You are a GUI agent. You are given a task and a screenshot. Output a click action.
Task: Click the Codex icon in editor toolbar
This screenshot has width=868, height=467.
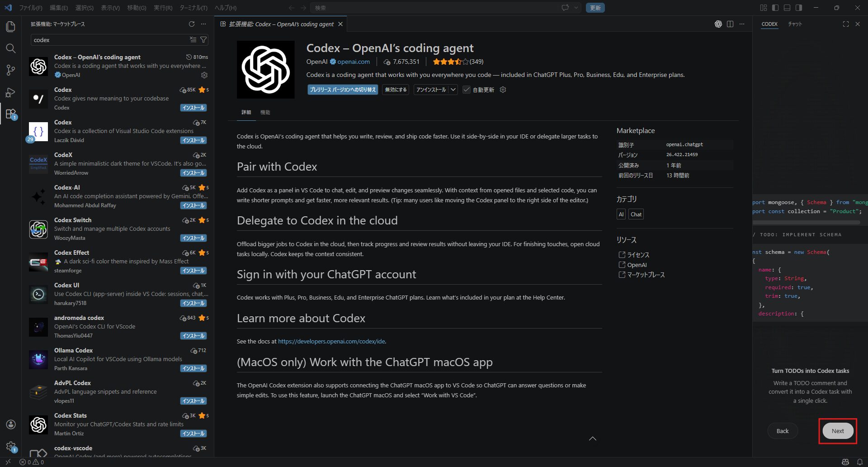click(718, 24)
